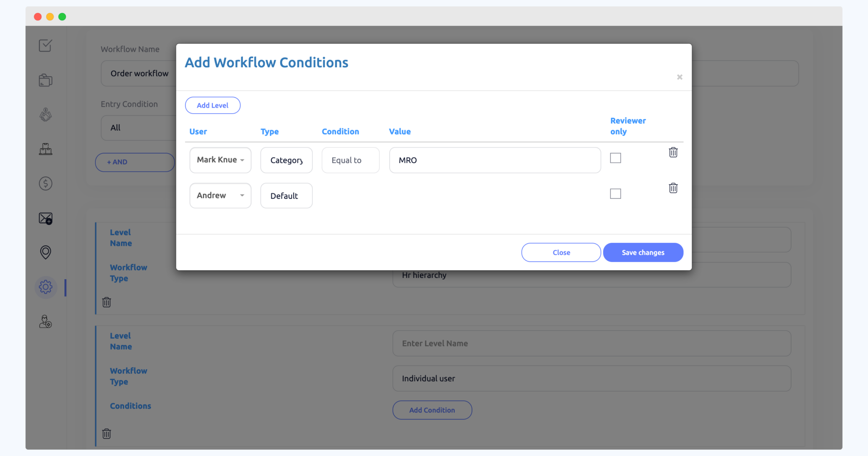Open the inventory boxes icon in sidebar
The height and width of the screenshot is (456, 868).
[45, 149]
